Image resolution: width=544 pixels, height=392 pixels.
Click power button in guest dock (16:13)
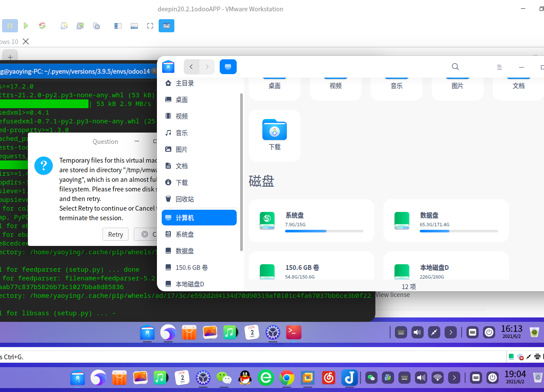pyautogui.click(x=489, y=333)
